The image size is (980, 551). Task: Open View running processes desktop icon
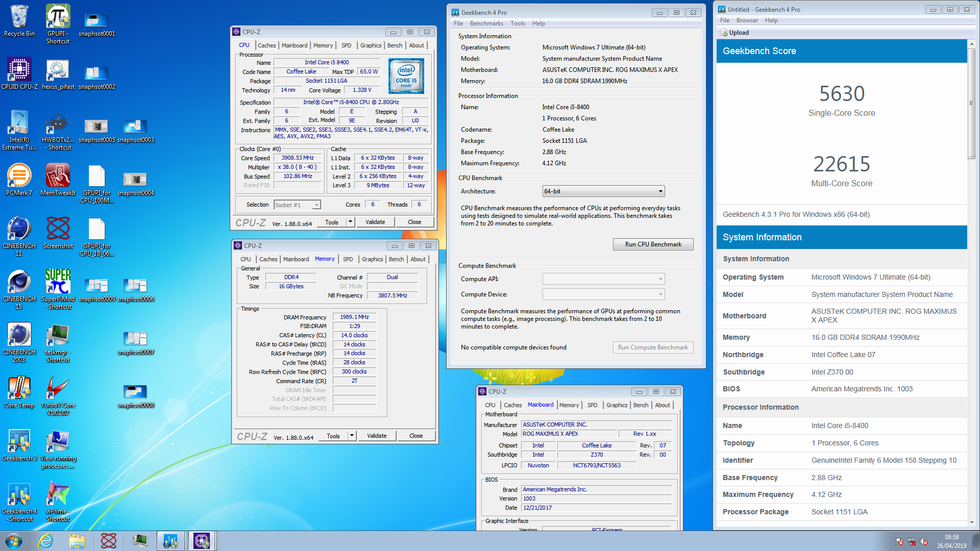coord(58,449)
